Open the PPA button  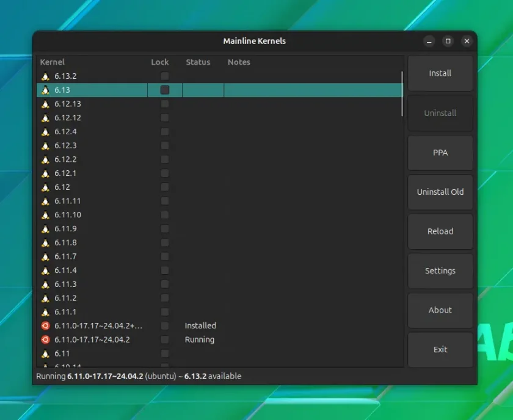[440, 153]
